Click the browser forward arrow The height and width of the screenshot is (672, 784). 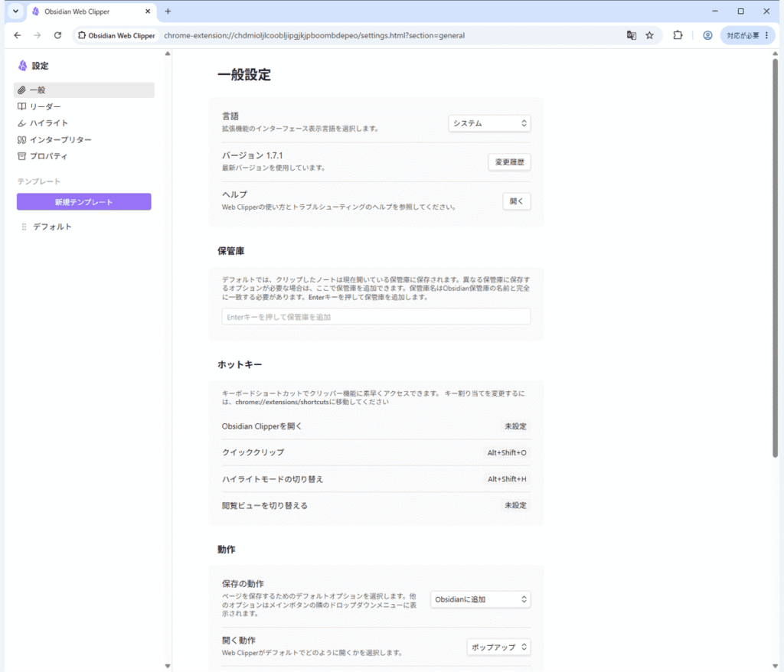(38, 35)
